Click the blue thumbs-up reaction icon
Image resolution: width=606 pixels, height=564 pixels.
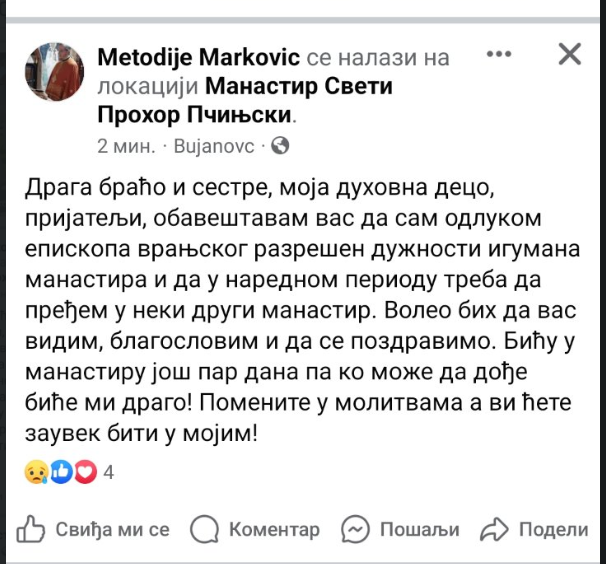[x=61, y=472]
